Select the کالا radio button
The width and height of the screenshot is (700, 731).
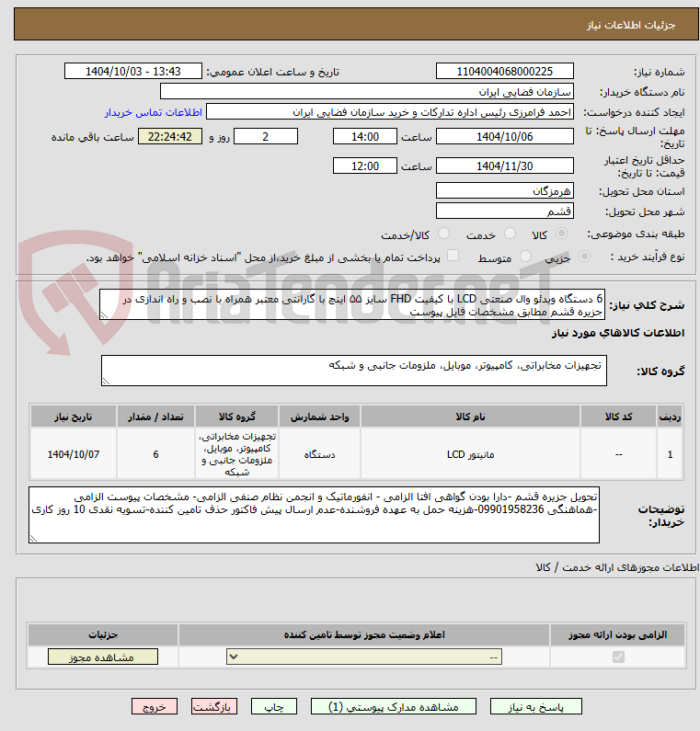tap(561, 234)
